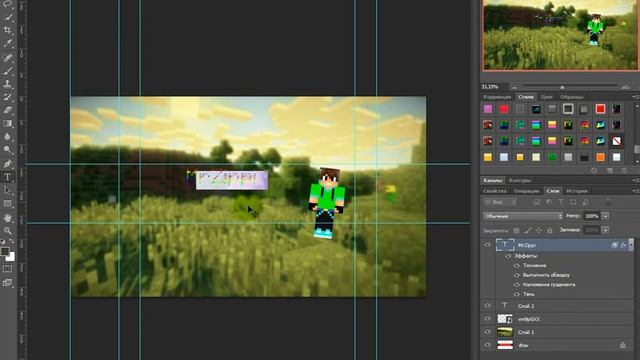Select the Clone Stamp tool

[x=7, y=84]
